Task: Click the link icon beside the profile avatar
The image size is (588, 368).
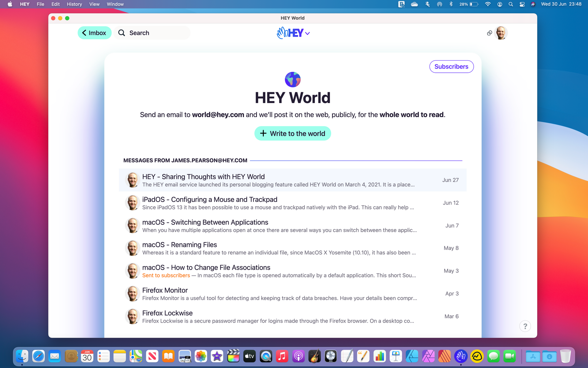Action: tap(489, 33)
